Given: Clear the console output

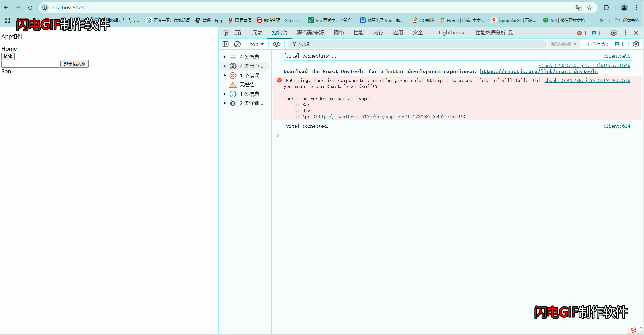Looking at the screenshot, I should (x=237, y=44).
